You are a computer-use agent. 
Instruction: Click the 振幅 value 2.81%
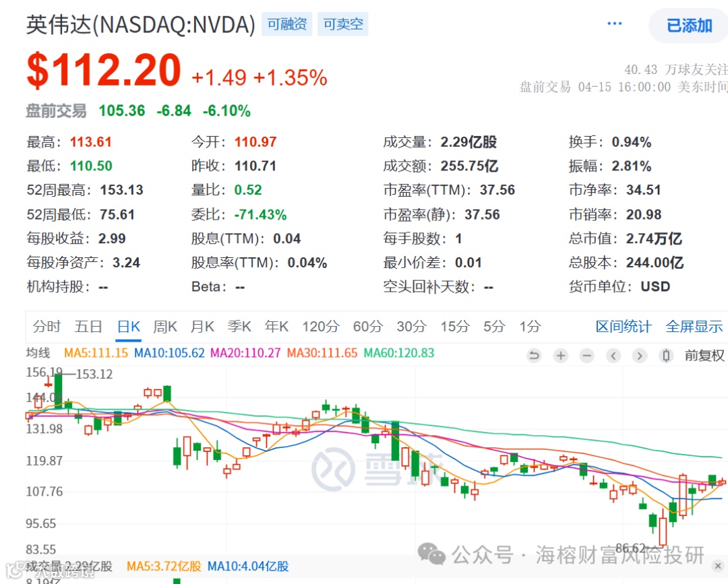[x=632, y=166]
